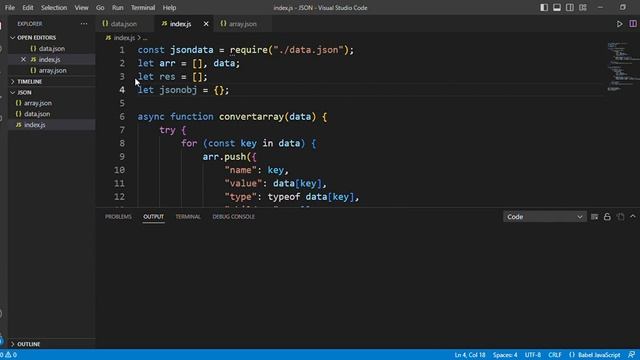640x360 pixels.
Task: Close the index.js editor tab
Action: (206, 24)
